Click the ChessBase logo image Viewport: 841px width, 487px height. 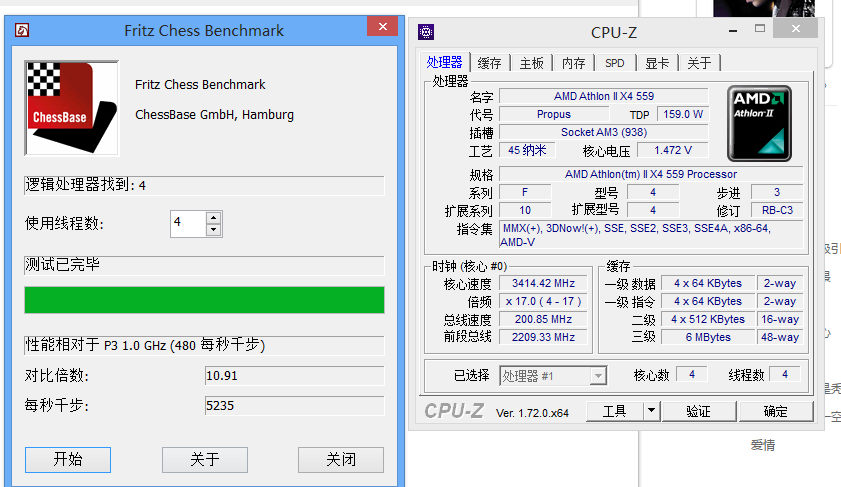tap(72, 108)
